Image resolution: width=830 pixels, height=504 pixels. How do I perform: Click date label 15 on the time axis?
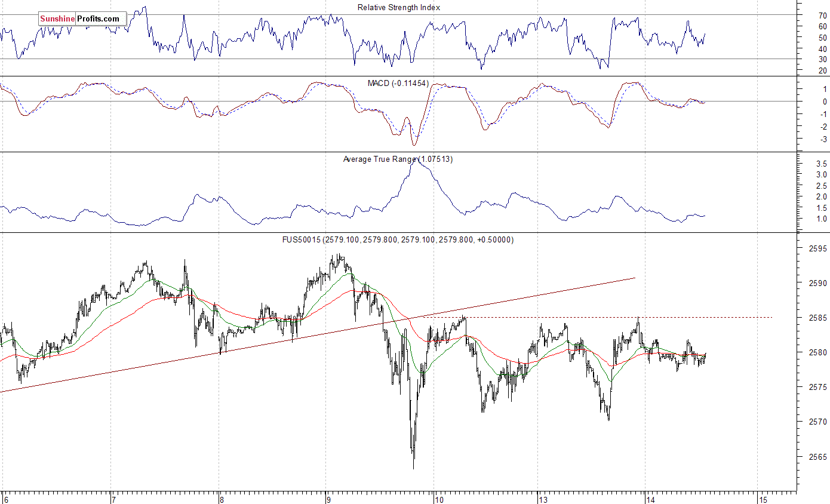[x=762, y=499]
